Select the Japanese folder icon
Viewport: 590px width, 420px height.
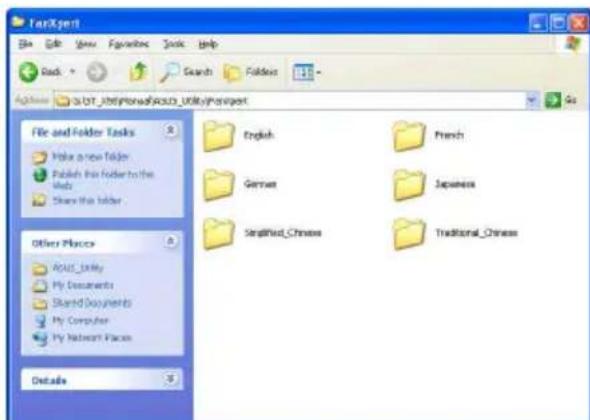409,185
